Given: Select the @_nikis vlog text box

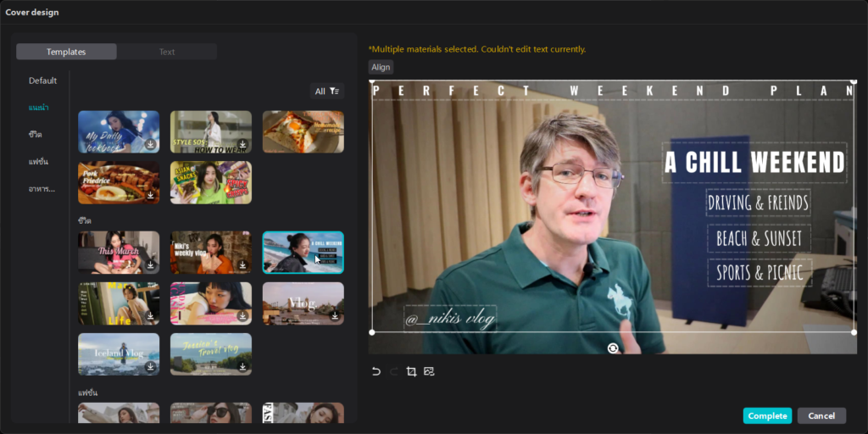Looking at the screenshot, I should pos(450,319).
